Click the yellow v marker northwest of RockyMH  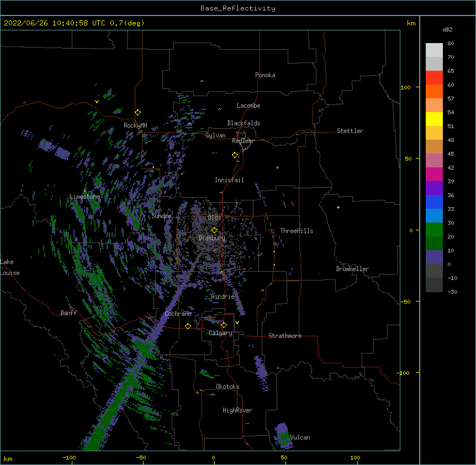97,102
